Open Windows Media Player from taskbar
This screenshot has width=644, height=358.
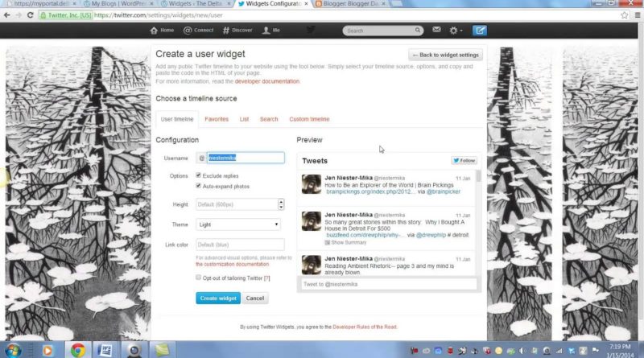click(47, 351)
